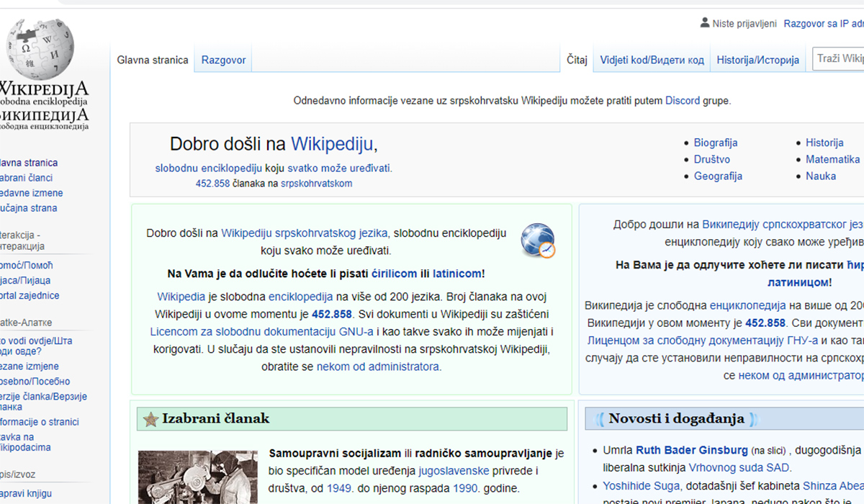Click Verzije članka/Верзије чланка sidebar link
The width and height of the screenshot is (864, 504).
click(42, 402)
